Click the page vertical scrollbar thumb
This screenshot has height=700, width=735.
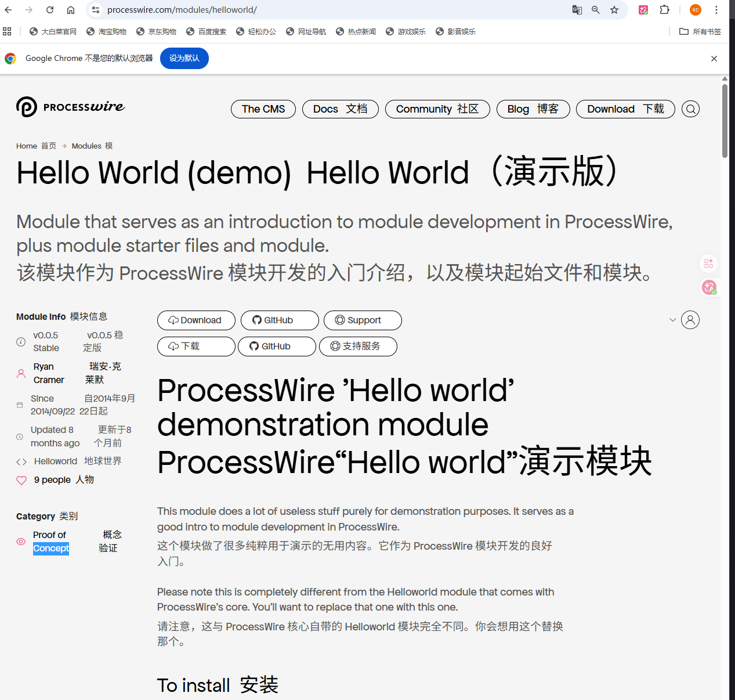pos(725,121)
